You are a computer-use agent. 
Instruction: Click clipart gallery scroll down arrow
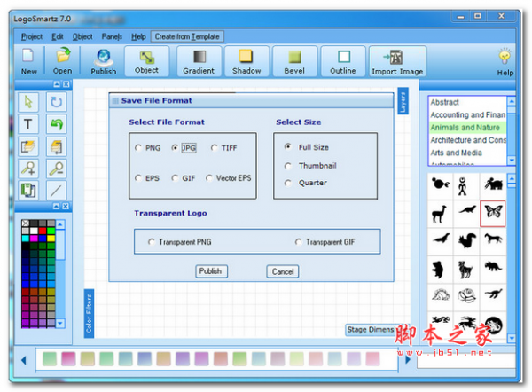[512, 338]
